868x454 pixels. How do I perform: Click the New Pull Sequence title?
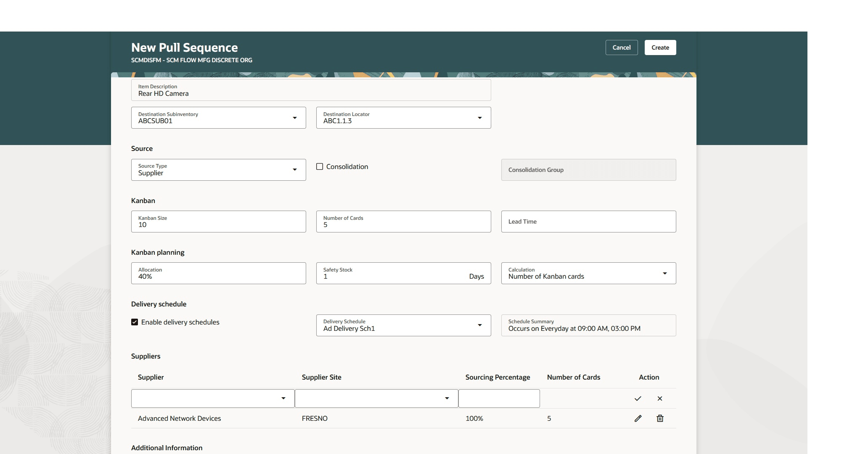(185, 48)
